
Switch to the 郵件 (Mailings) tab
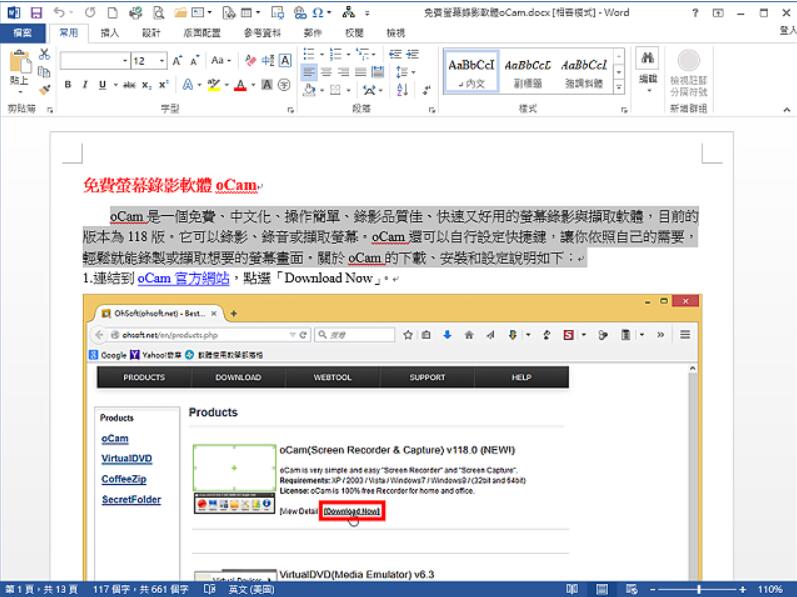[x=313, y=33]
